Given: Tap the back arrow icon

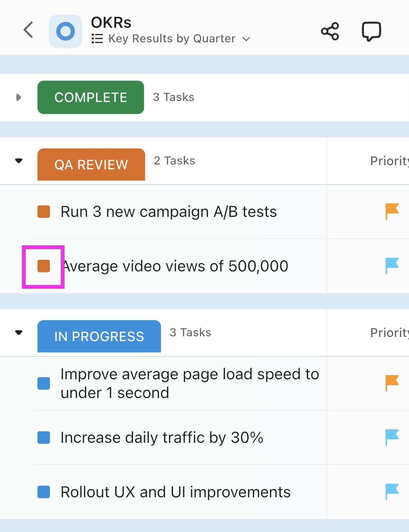Looking at the screenshot, I should 28,30.
